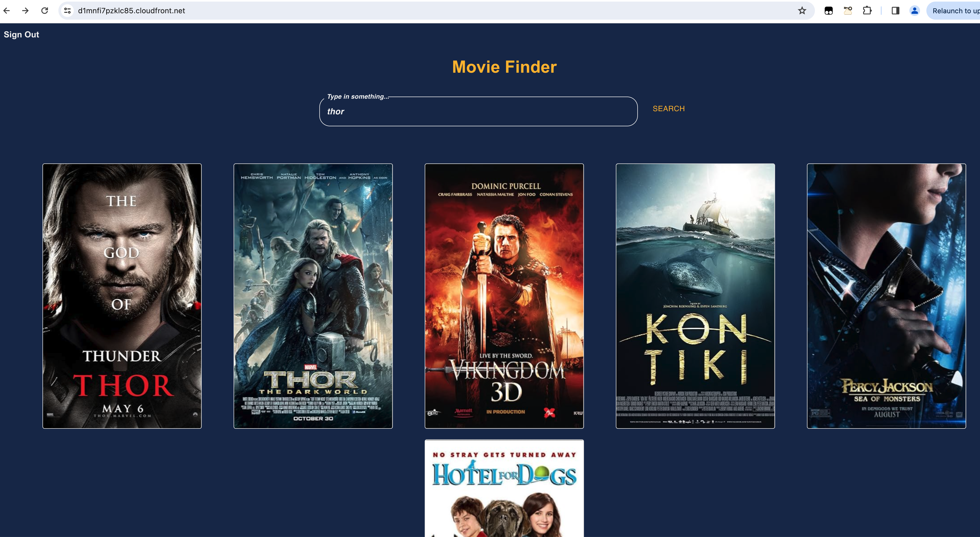Bookmark this page with star icon
Screen dimensions: 980x537
tap(802, 11)
